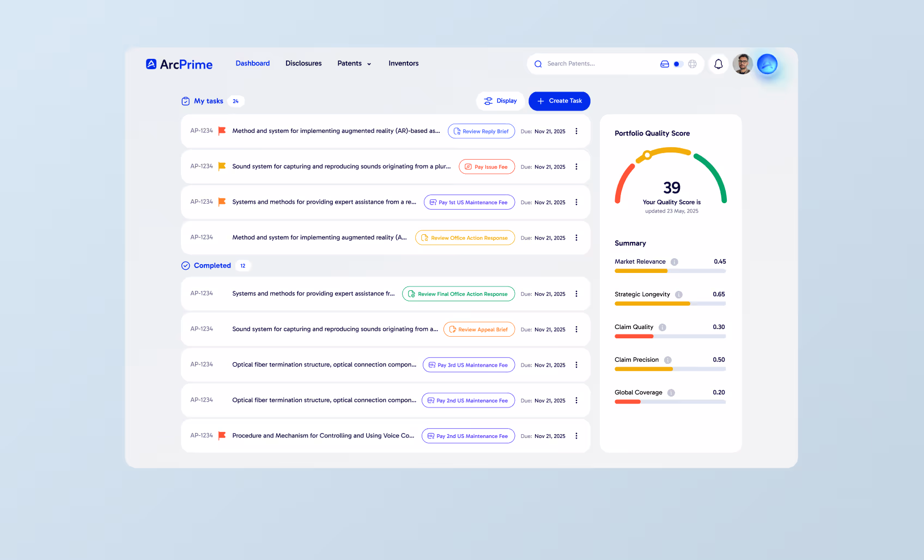Click the Portfolio Quality Score title

click(652, 133)
